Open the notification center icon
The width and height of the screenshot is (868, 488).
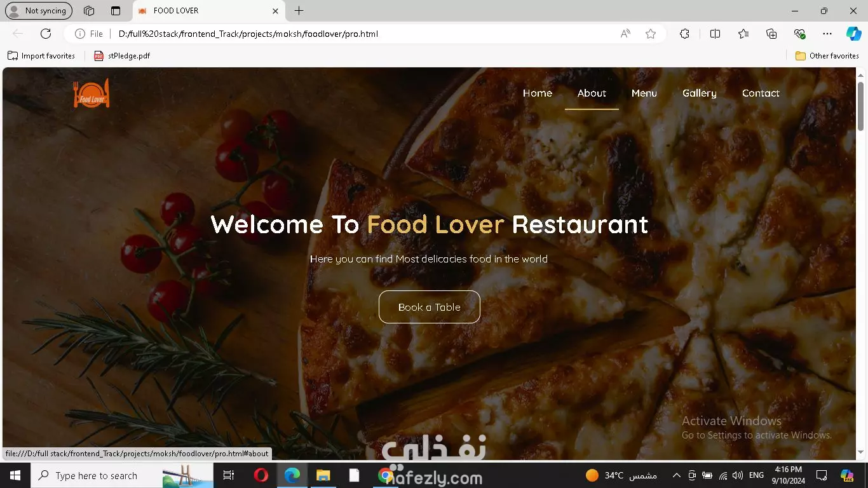tap(822, 475)
